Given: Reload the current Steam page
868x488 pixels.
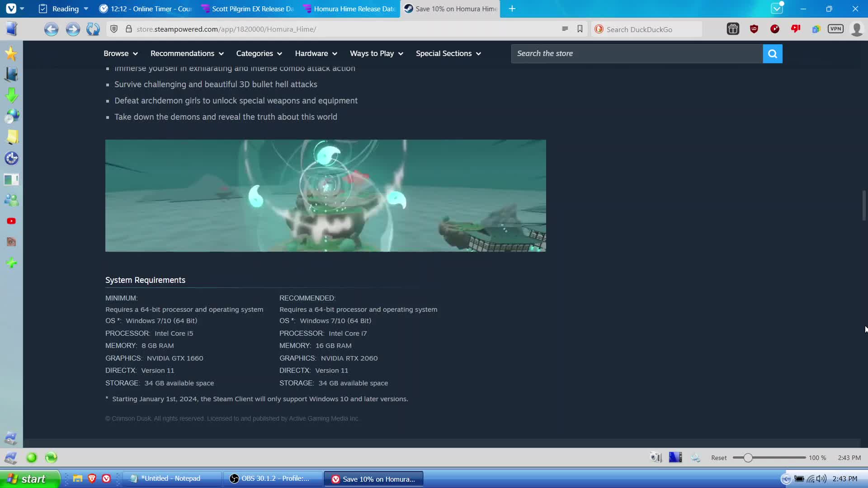Looking at the screenshot, I should pos(93,29).
